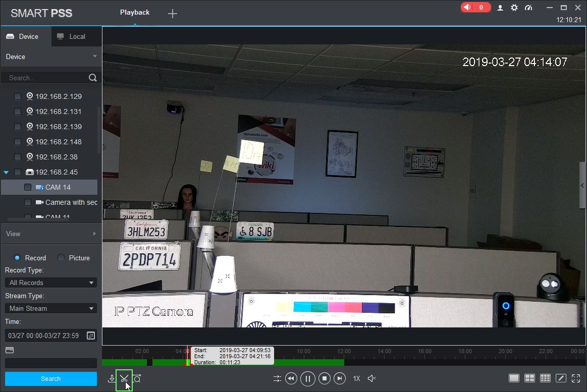587x392 pixels.
Task: Check the CAM 14 checkbox
Action: [28, 187]
